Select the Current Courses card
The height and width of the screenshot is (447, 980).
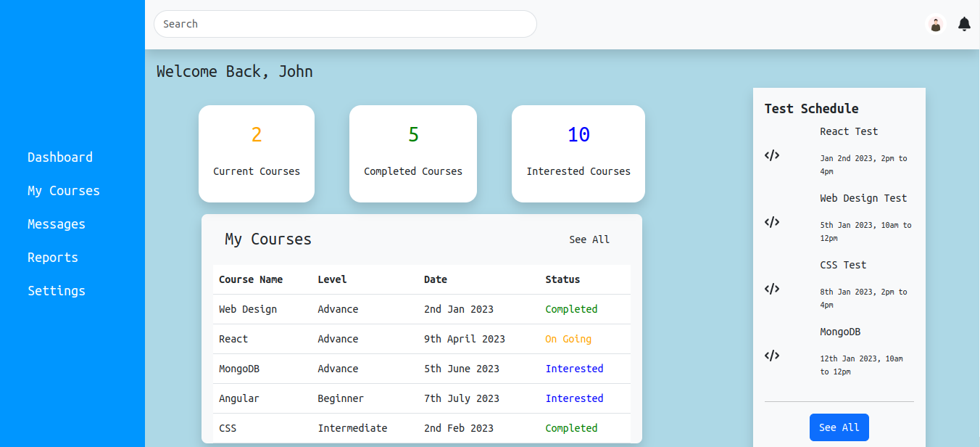click(x=257, y=154)
